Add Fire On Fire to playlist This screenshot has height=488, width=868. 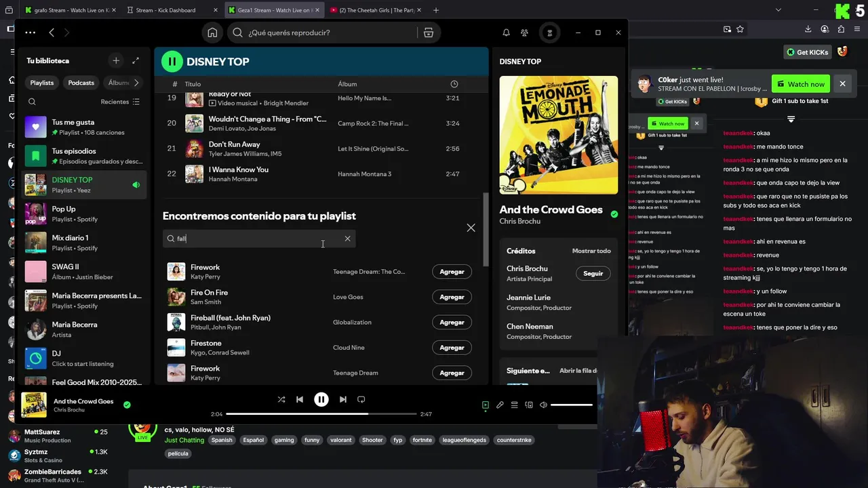point(452,297)
